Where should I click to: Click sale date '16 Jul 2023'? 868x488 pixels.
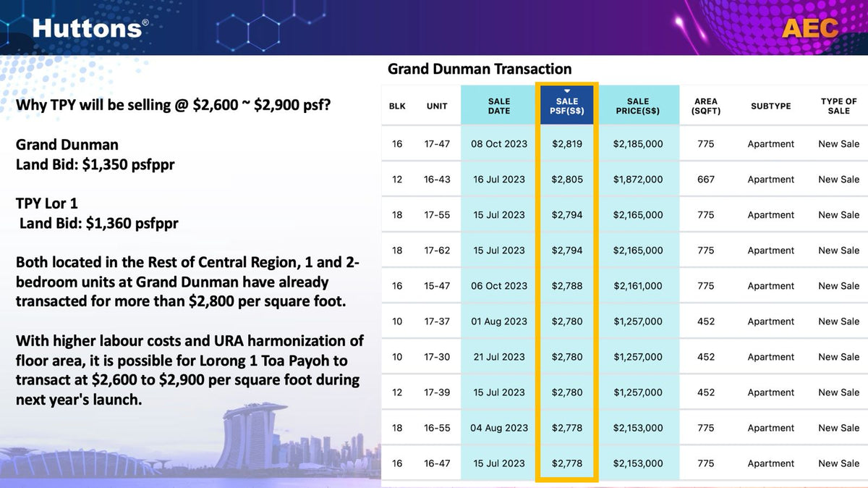pyautogui.click(x=499, y=180)
